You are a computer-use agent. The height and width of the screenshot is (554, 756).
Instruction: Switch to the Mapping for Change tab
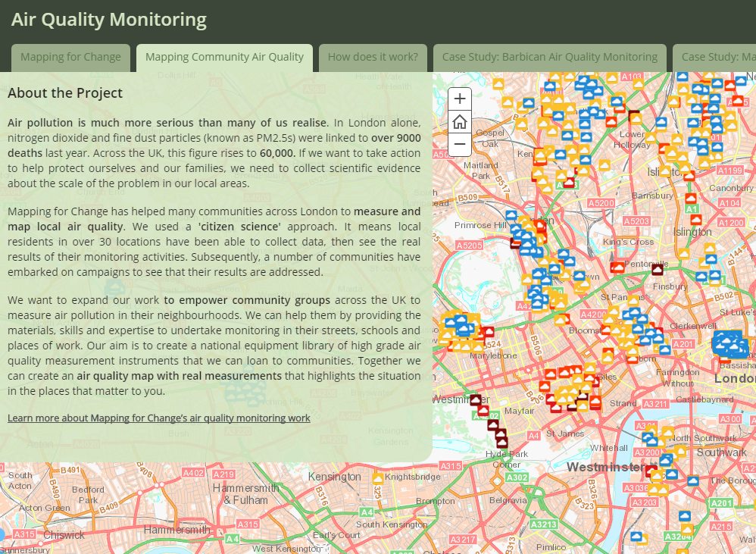70,56
